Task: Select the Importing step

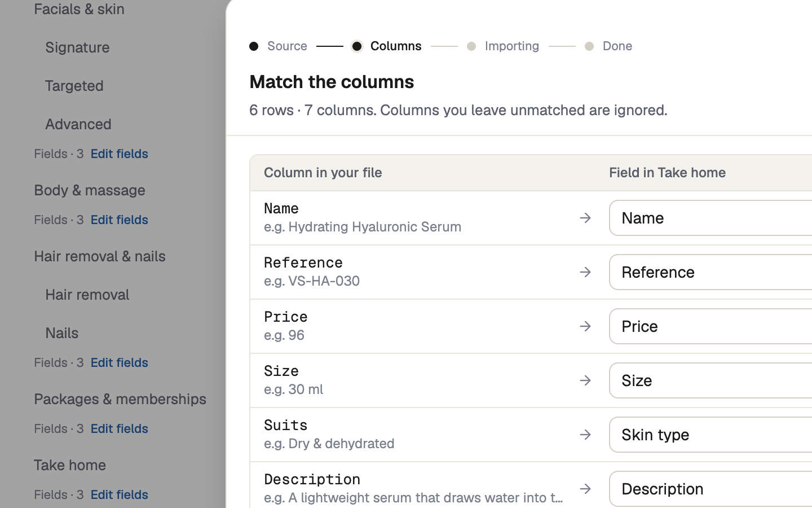Action: [x=503, y=46]
